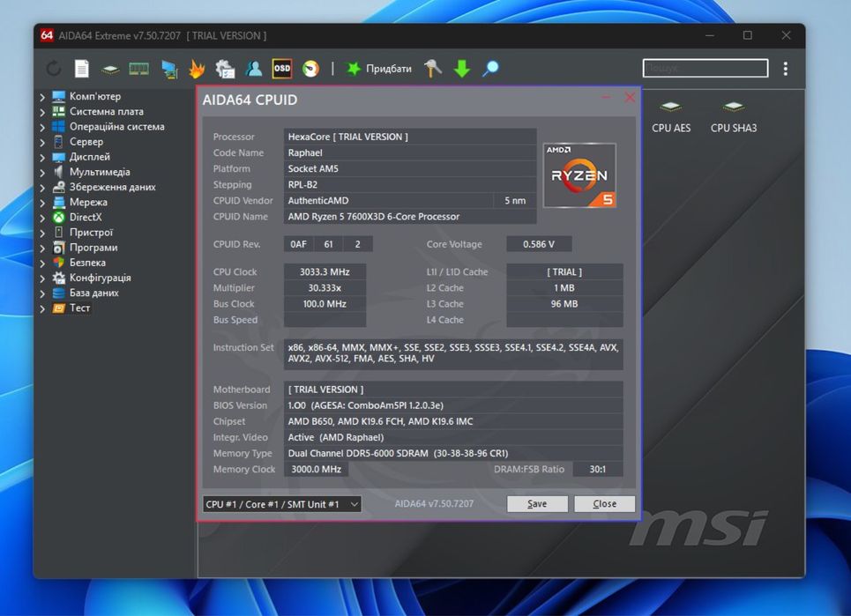The height and width of the screenshot is (616, 851).
Task: Click the Save button in CPUID
Action: 537,504
